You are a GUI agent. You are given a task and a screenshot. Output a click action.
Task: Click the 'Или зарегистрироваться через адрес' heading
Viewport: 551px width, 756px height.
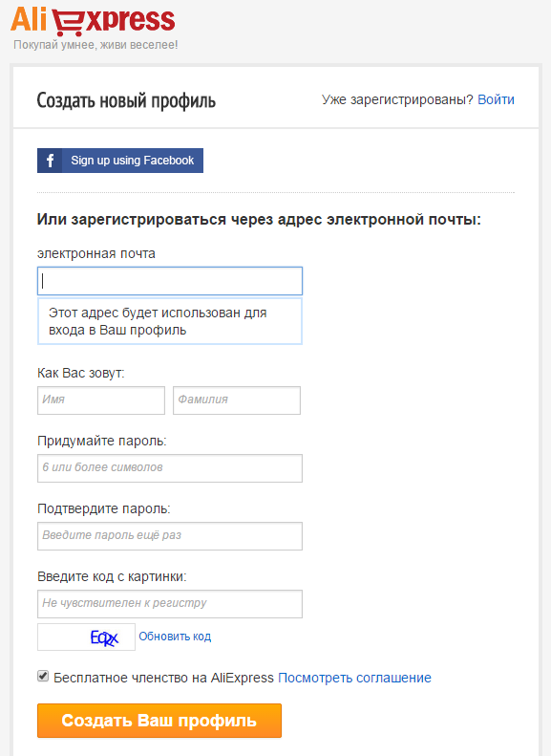(259, 220)
